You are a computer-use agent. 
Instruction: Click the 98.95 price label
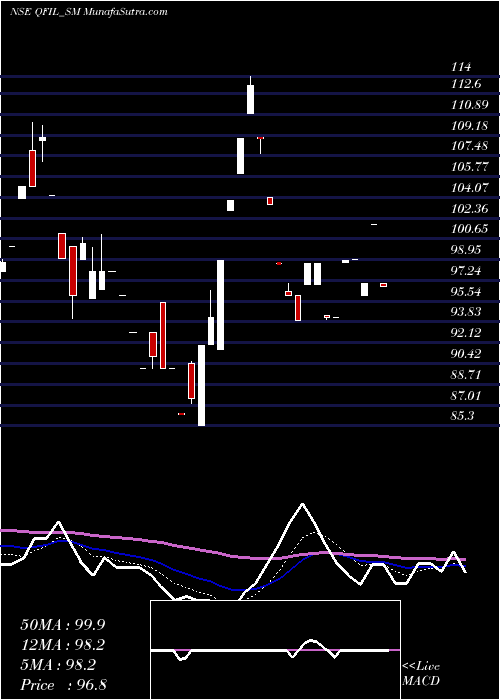[466, 250]
